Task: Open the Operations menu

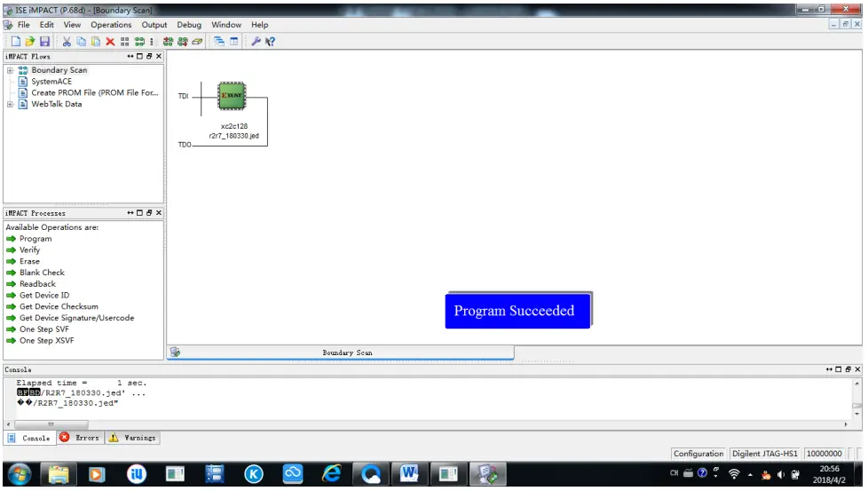Action: point(111,25)
